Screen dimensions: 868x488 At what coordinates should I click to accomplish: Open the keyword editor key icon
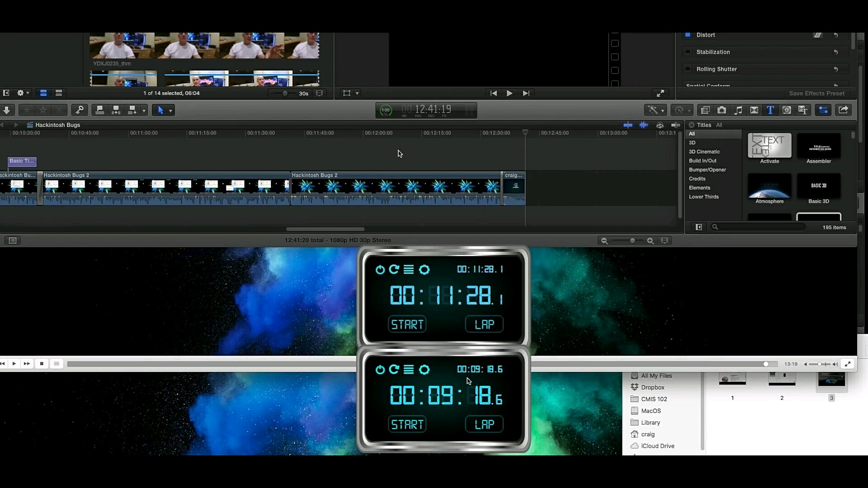pyautogui.click(x=80, y=110)
